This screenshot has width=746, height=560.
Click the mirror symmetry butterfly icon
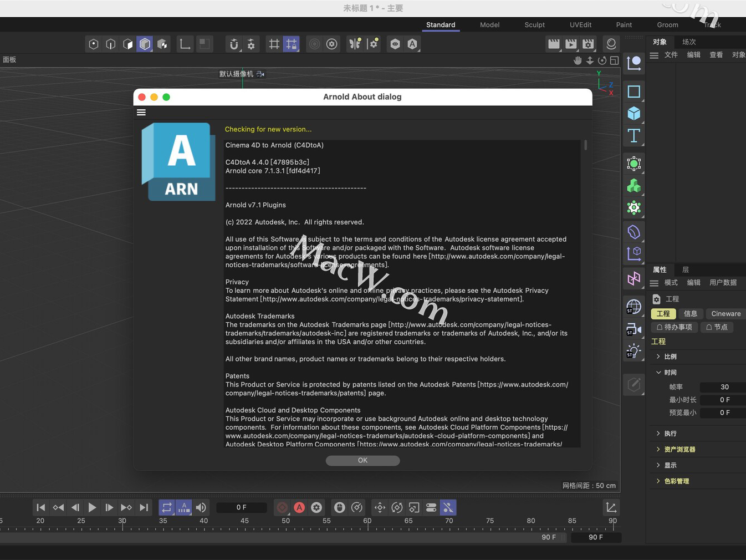(355, 44)
